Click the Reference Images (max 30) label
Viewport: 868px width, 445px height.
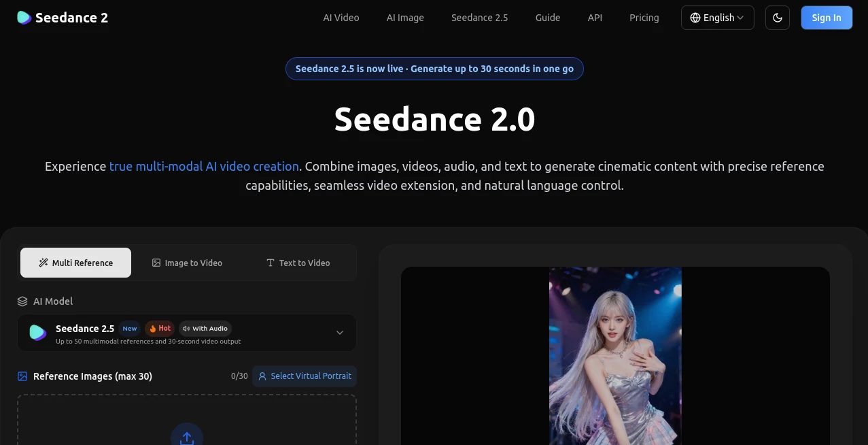click(92, 376)
